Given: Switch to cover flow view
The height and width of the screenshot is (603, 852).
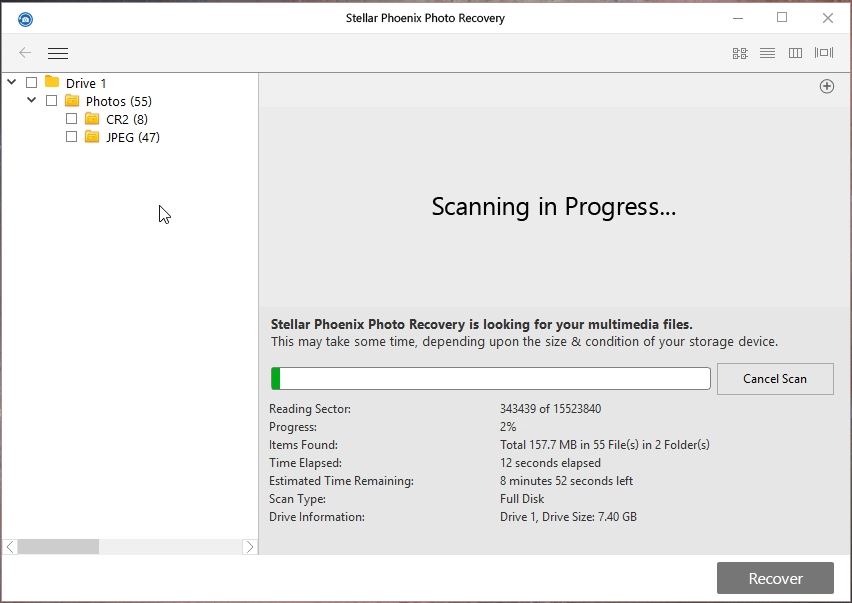Looking at the screenshot, I should pyautogui.click(x=824, y=53).
